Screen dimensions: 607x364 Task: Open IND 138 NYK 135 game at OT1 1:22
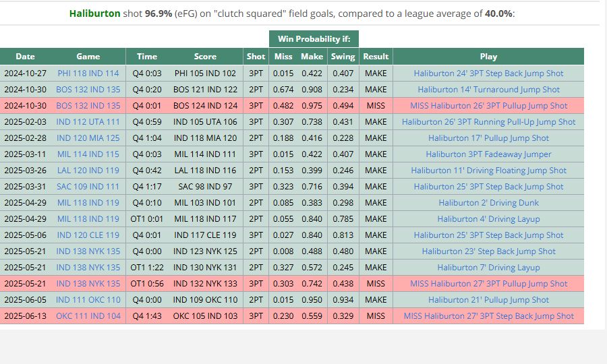tap(88, 268)
